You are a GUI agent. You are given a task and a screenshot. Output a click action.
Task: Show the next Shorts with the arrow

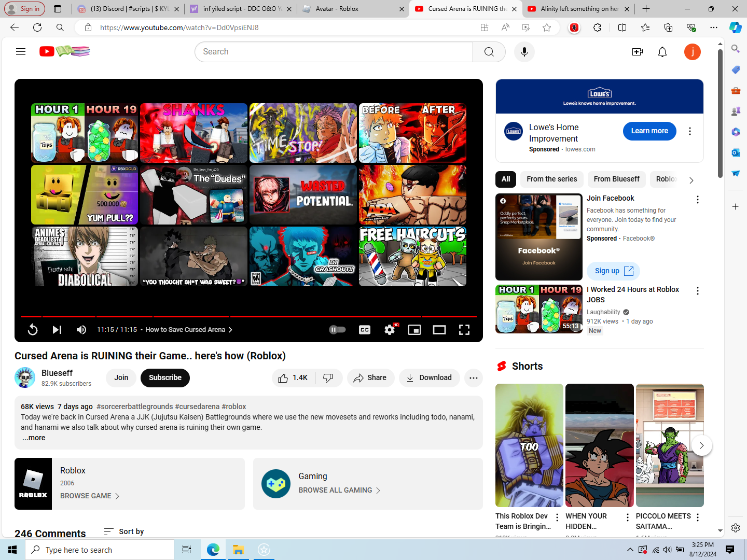[x=702, y=445]
